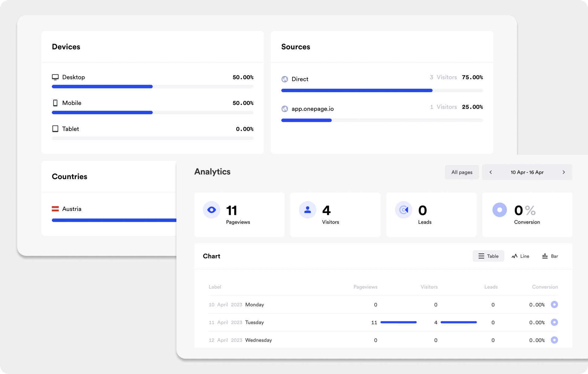Click the app.onepage.io source link

[313, 109]
